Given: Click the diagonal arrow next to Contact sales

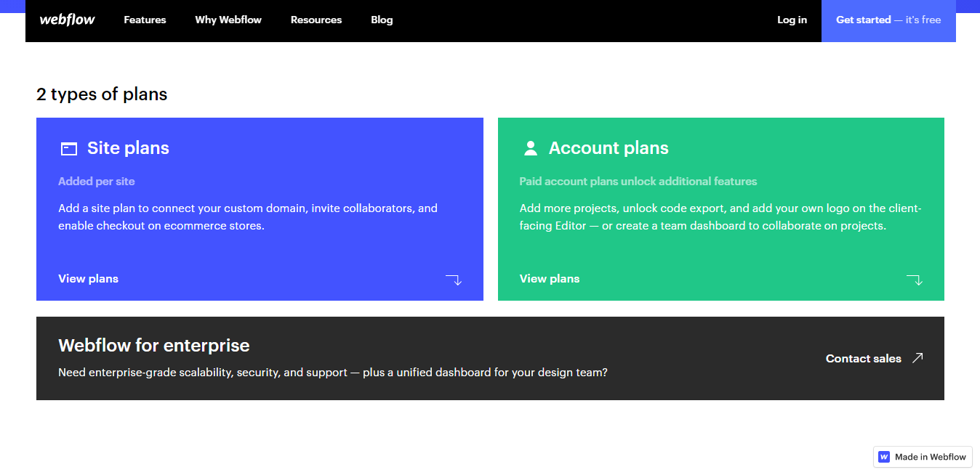Looking at the screenshot, I should [x=917, y=357].
